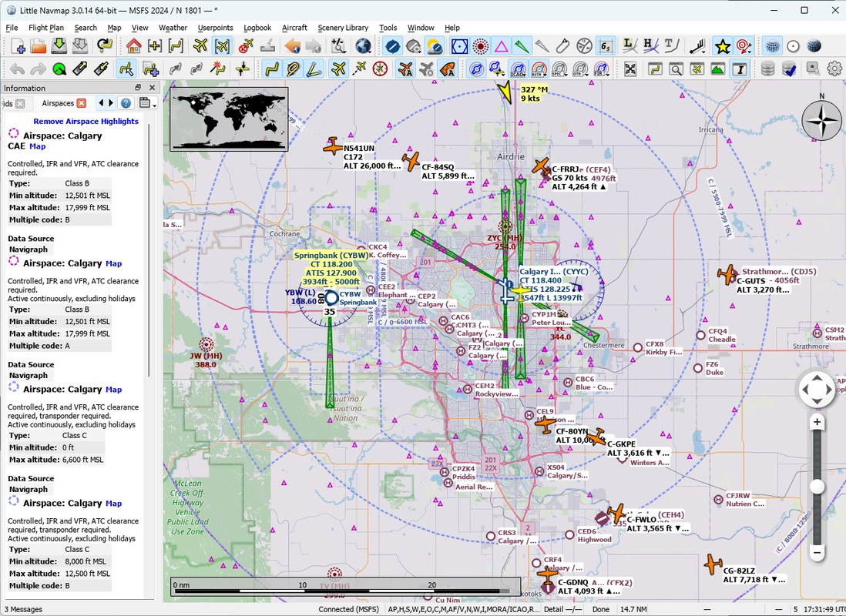Toggle Information window button
The width and height of the screenshot is (846, 616).
pyautogui.click(x=740, y=69)
